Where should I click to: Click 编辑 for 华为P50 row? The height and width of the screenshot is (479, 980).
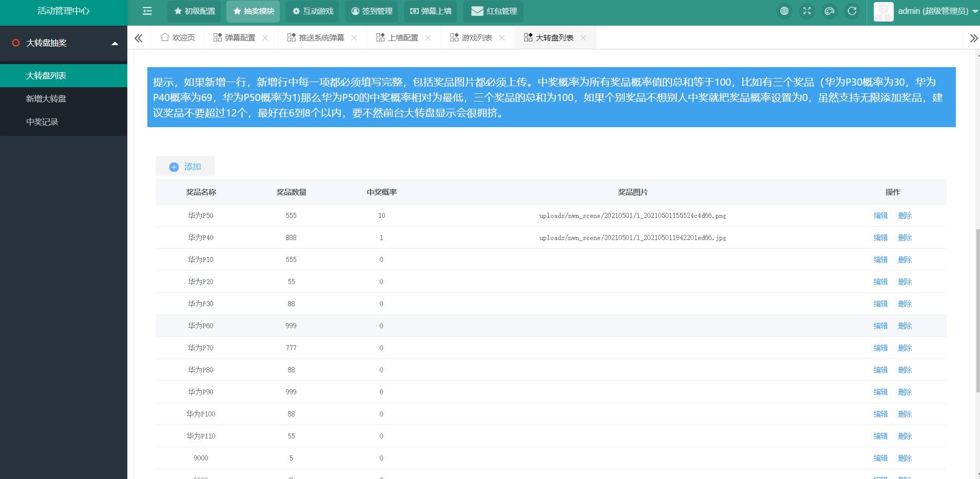(x=880, y=216)
